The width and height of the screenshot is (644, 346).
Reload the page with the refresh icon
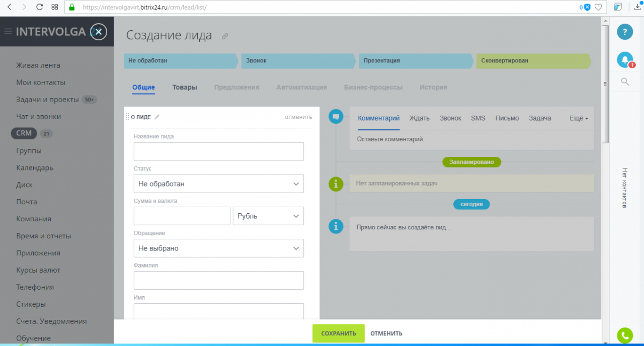click(x=39, y=7)
